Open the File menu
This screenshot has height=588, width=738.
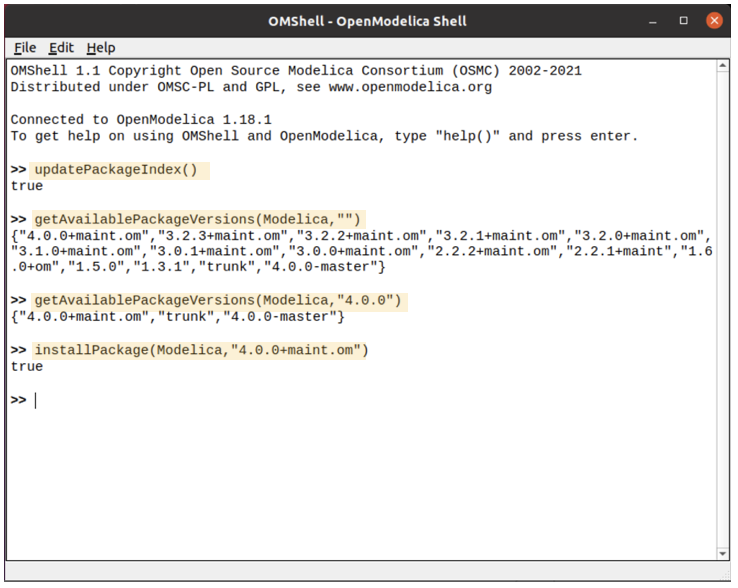(x=25, y=48)
